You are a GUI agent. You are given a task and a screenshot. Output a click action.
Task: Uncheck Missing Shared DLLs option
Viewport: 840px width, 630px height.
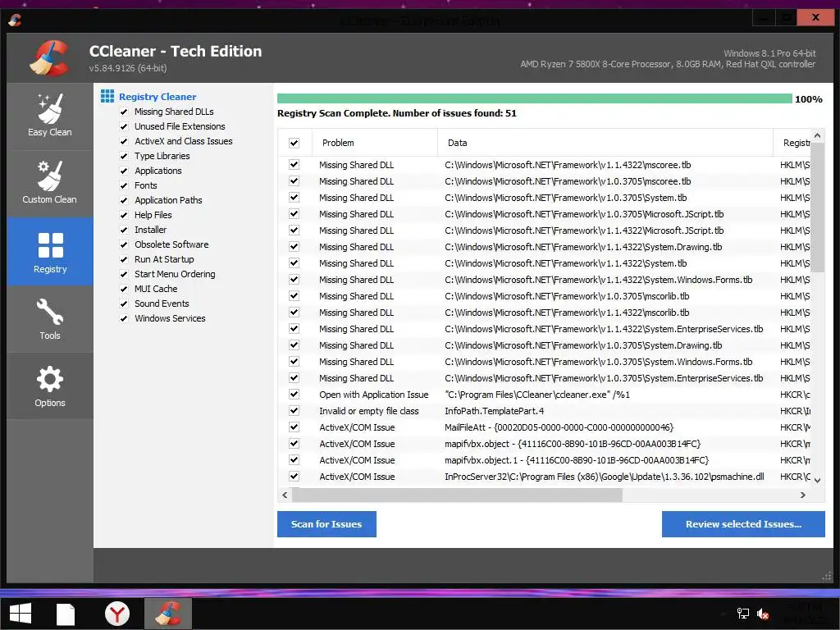[124, 112]
